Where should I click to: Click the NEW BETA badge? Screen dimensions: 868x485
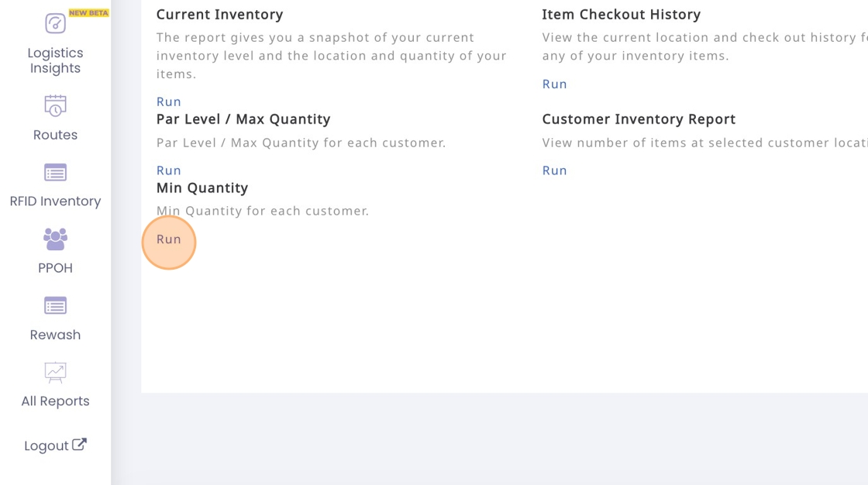pos(88,13)
